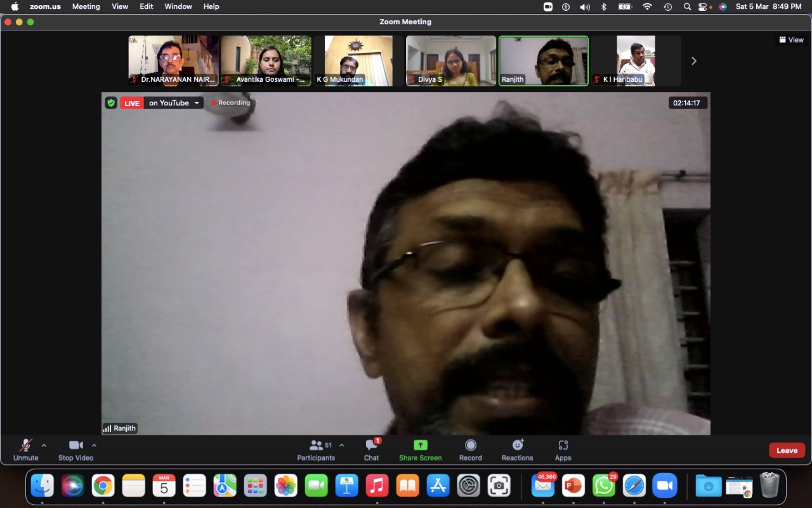Viewport: 812px width, 508px height.
Task: Select Dr.NARAYANAN NAIR video thumbnail
Action: tap(173, 61)
